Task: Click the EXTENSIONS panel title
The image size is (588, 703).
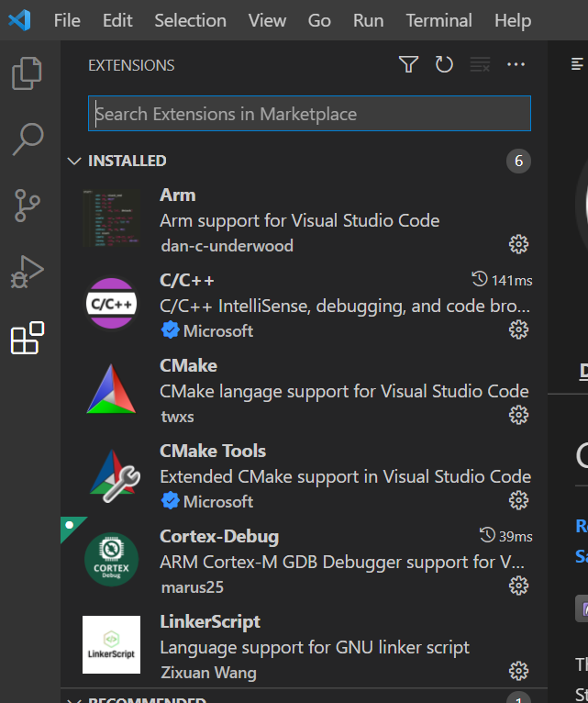Action: [131, 65]
